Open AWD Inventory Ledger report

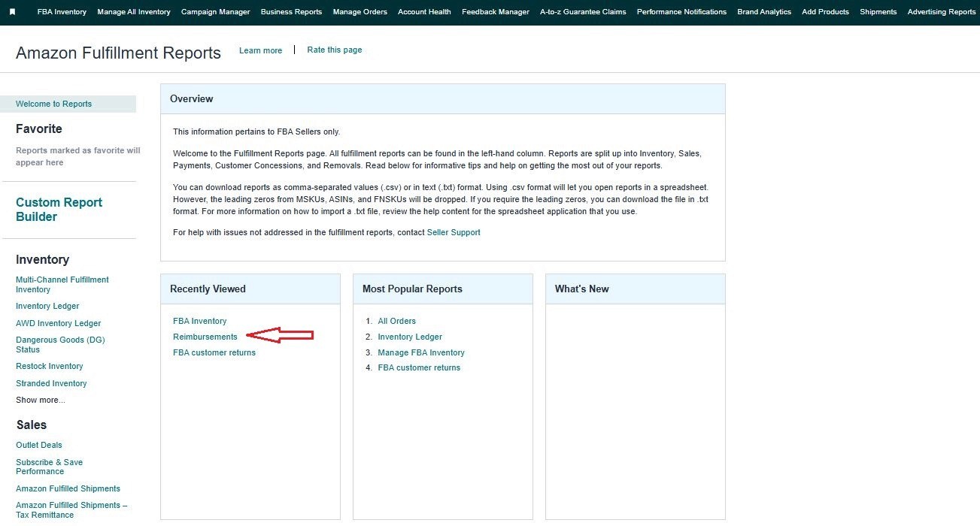point(59,323)
